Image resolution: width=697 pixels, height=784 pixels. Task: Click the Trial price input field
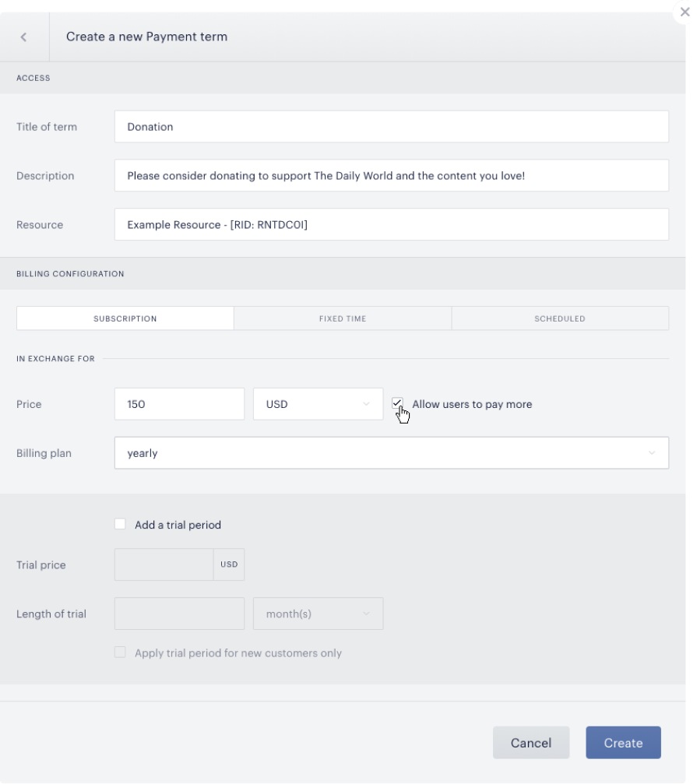[x=164, y=564]
